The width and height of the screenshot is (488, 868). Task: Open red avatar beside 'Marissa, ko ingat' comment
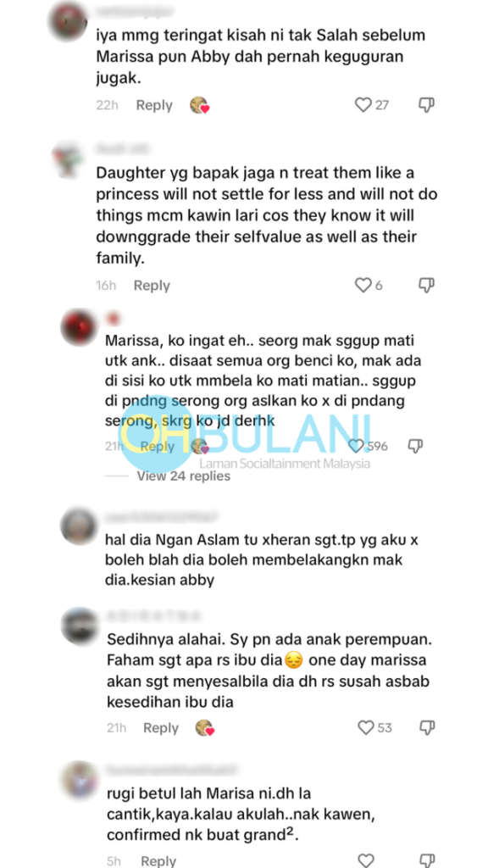79,327
